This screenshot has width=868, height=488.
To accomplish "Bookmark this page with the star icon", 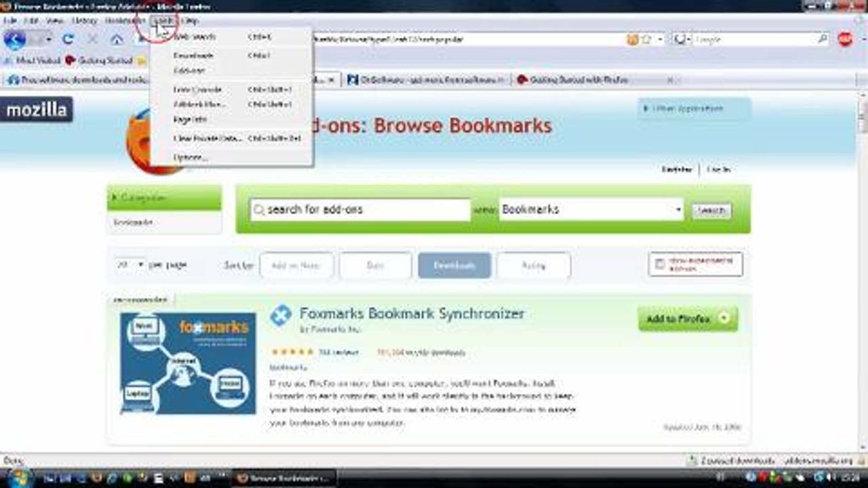I will pyautogui.click(x=646, y=39).
